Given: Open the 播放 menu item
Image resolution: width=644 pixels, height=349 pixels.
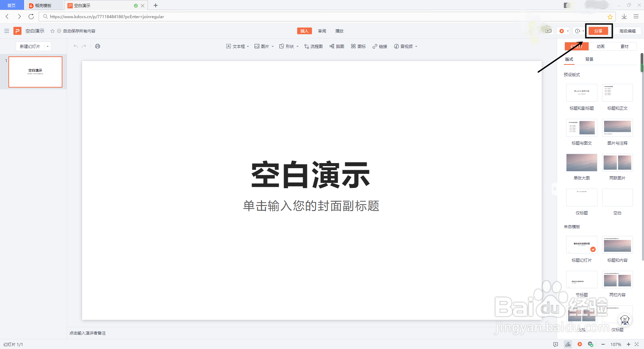Looking at the screenshot, I should (339, 31).
